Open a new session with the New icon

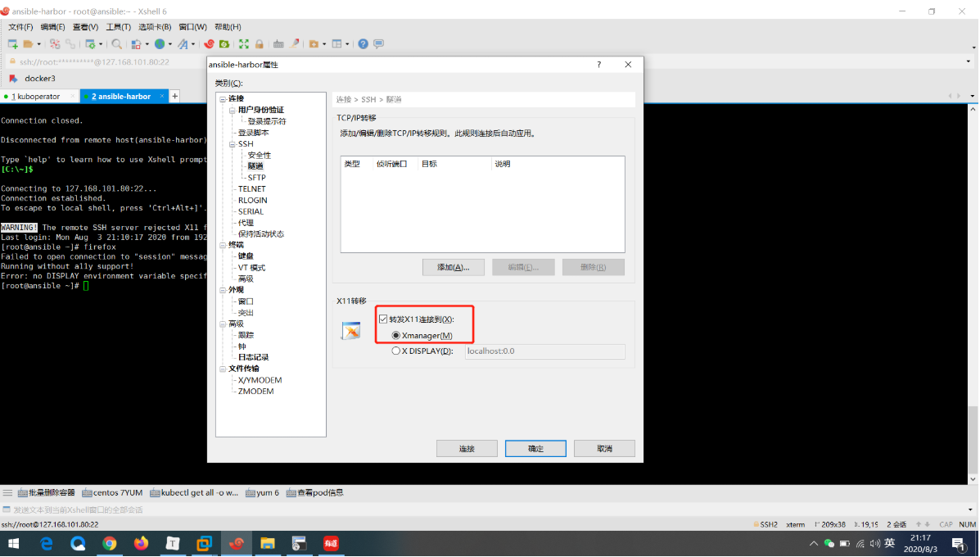[11, 44]
